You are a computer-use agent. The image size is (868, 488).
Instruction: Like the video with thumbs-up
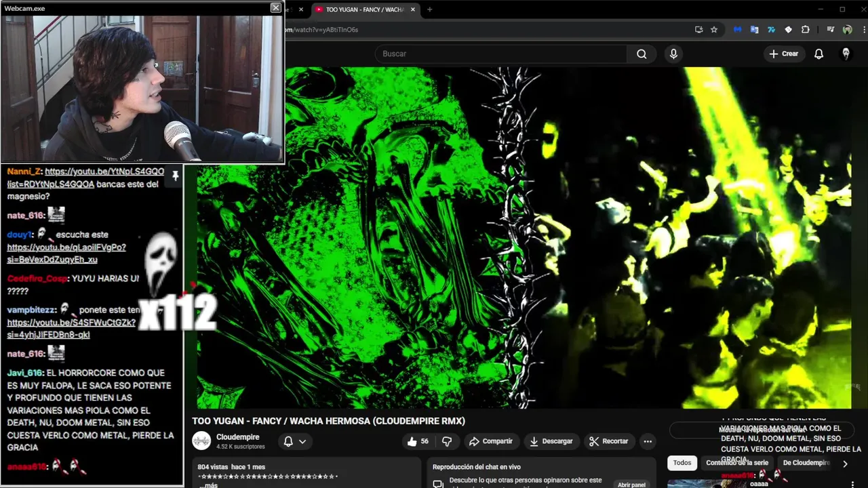pos(417,441)
